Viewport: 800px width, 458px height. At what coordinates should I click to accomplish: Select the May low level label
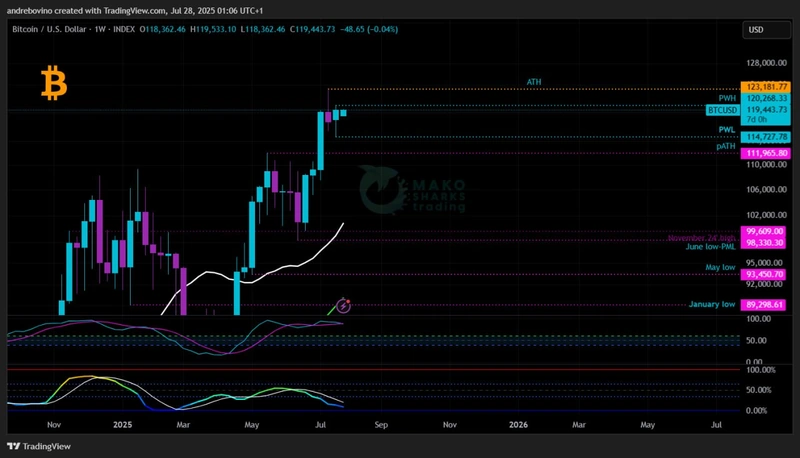(720, 267)
